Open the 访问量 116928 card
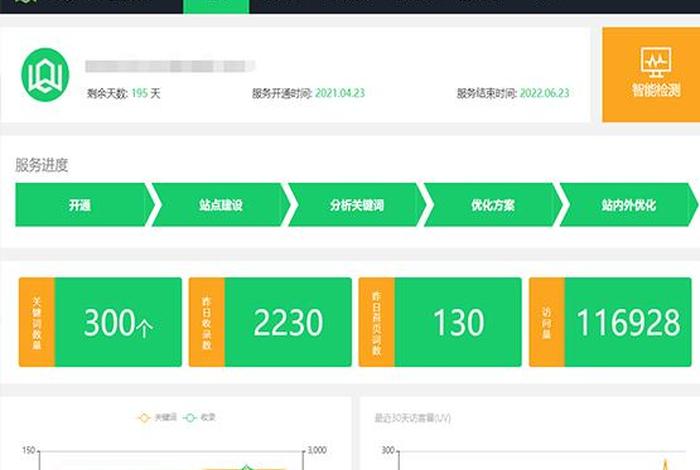 [x=610, y=322]
